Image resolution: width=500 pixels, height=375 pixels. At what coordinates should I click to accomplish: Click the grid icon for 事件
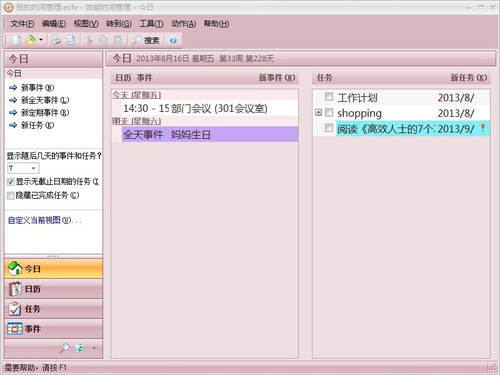click(x=15, y=329)
